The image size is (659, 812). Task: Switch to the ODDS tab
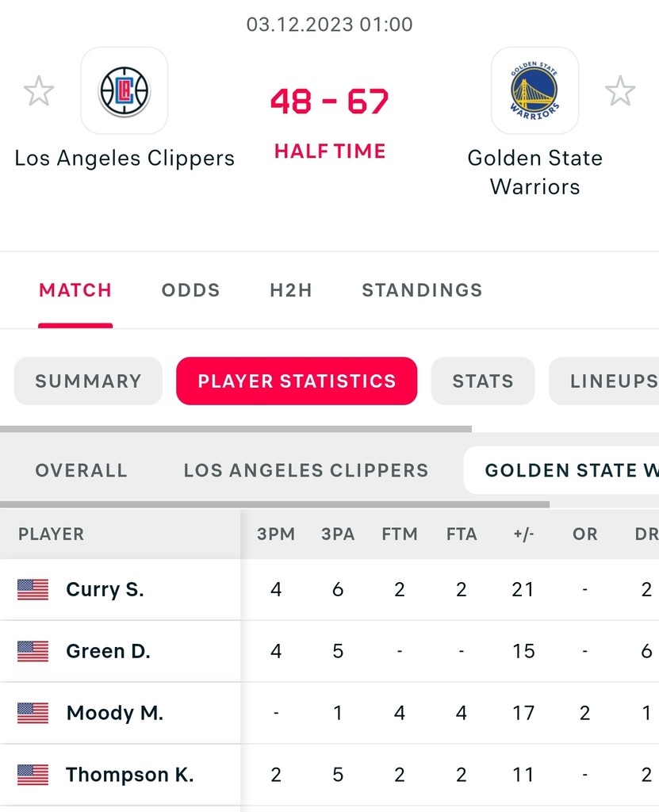point(190,290)
